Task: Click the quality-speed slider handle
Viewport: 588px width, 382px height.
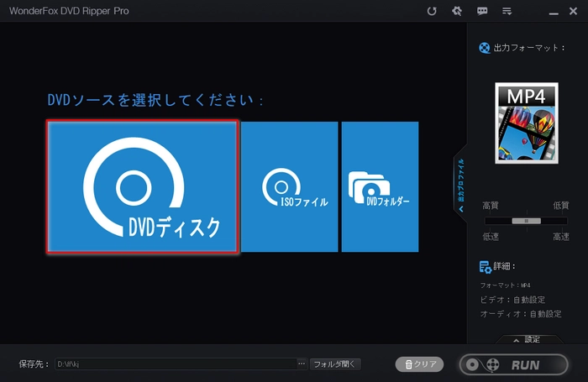Action: (x=527, y=220)
